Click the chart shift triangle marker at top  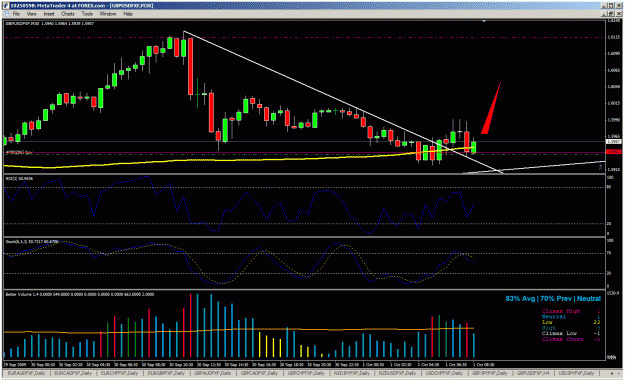(484, 21)
